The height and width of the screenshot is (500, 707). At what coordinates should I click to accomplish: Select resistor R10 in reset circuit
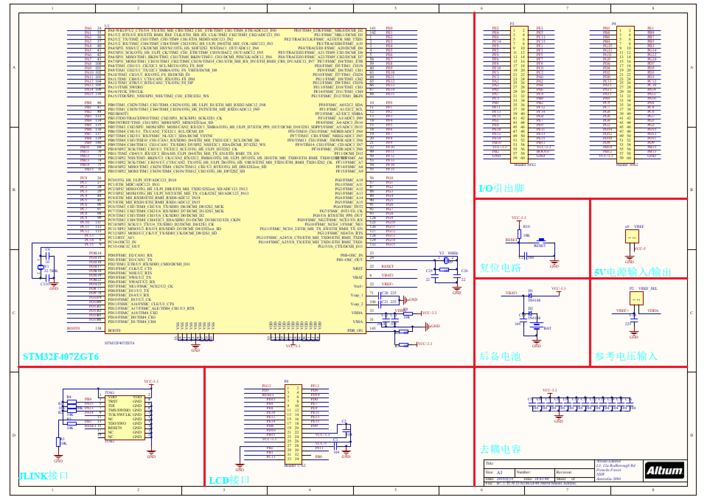(519, 234)
